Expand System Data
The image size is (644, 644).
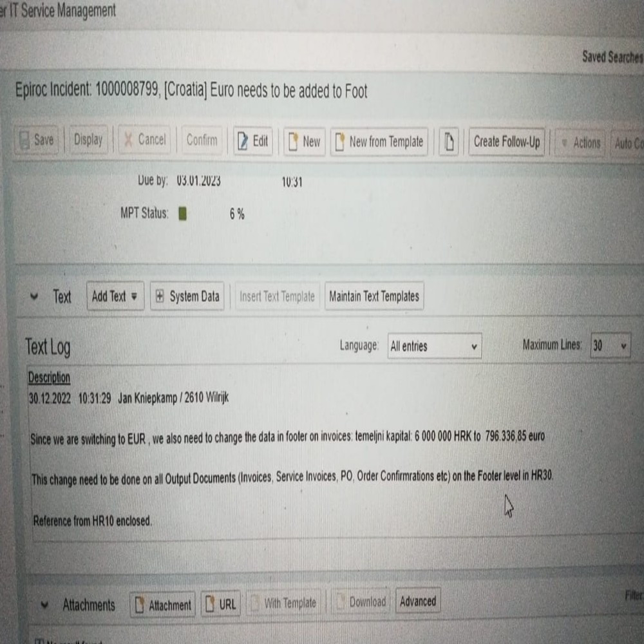click(x=187, y=296)
